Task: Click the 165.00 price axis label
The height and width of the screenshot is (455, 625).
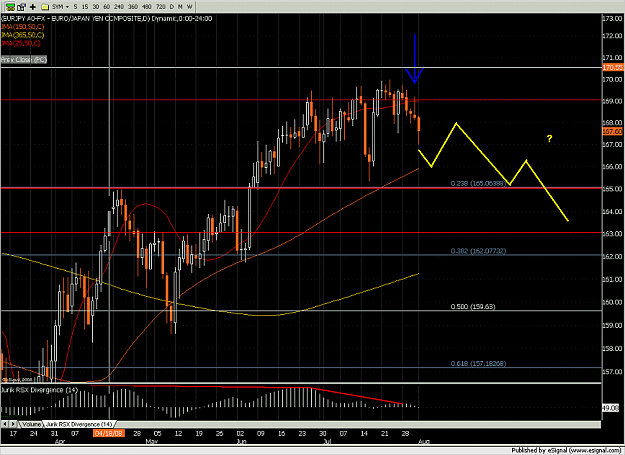Action: [x=613, y=189]
